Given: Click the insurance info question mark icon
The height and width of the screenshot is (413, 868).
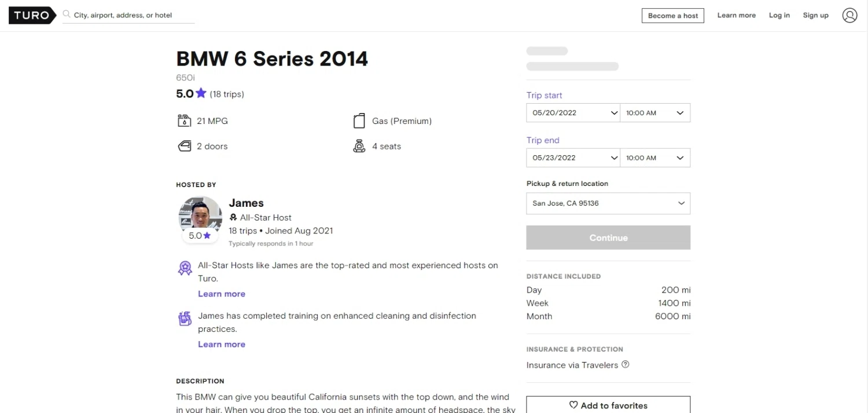Looking at the screenshot, I should 625,365.
